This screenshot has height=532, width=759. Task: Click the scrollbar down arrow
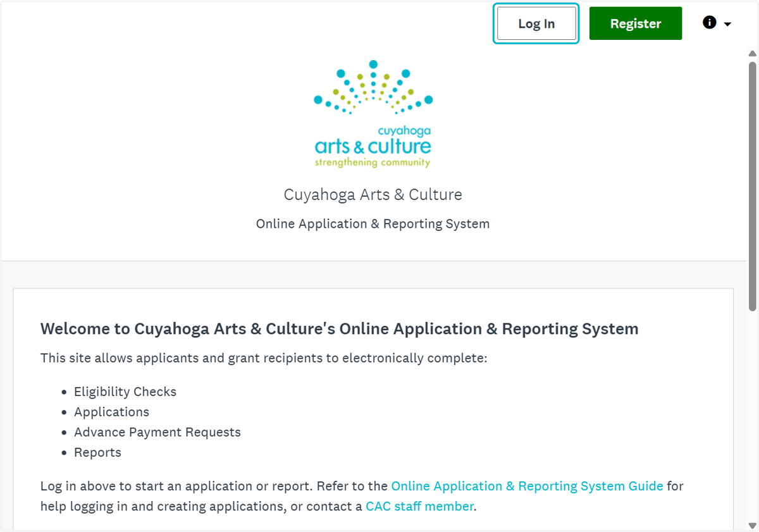tap(752, 525)
